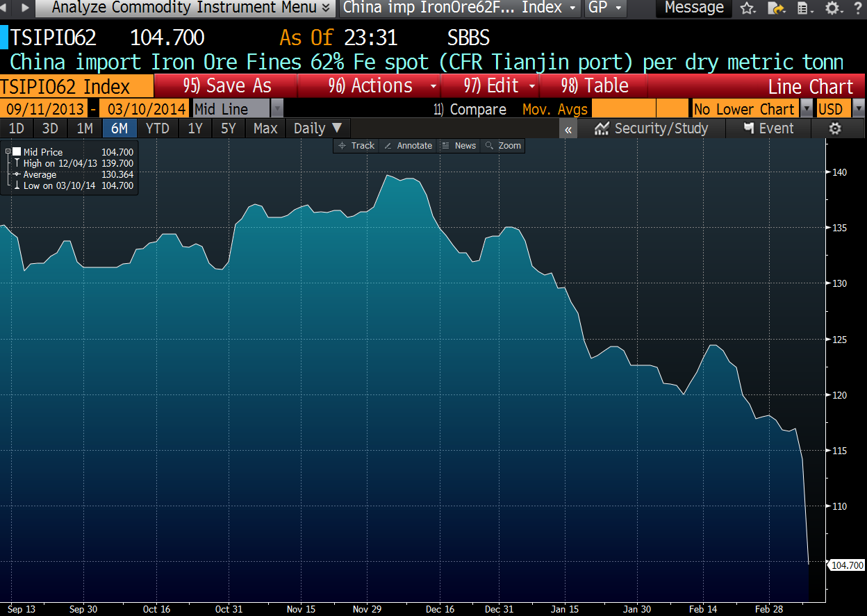Click the Line Chart title label
Screen dimensions: 867x616
click(x=811, y=87)
